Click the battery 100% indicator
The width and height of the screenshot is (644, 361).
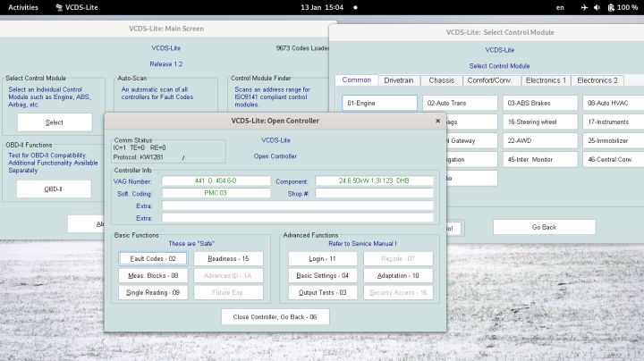pyautogui.click(x=623, y=7)
